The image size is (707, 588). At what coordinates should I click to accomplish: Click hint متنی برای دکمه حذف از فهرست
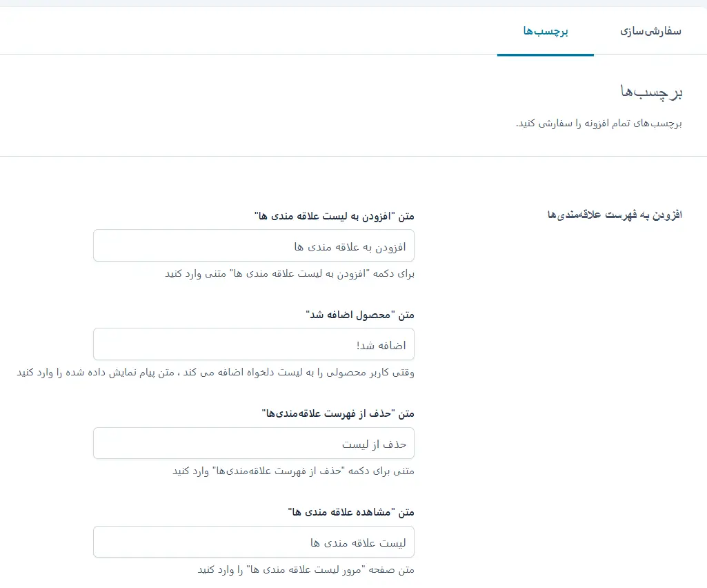(x=293, y=471)
